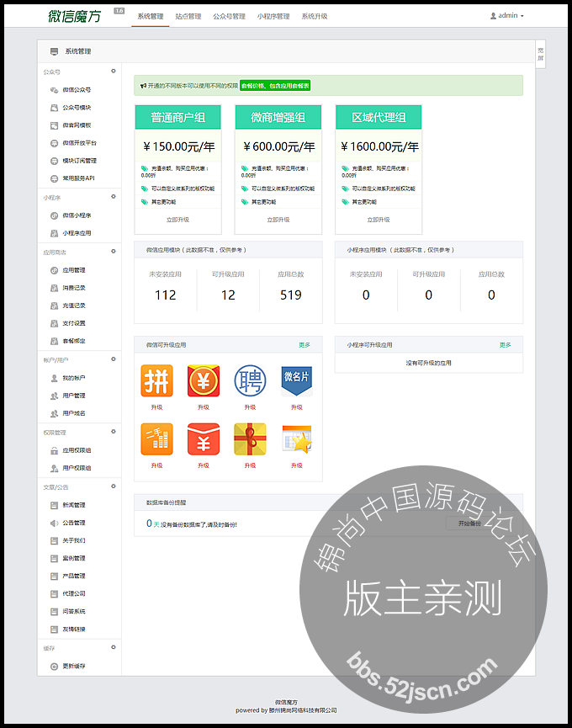Viewport: 572px width, 728px height.
Task: Collapse 帐户/用户 section with gear icon
Action: tap(114, 359)
